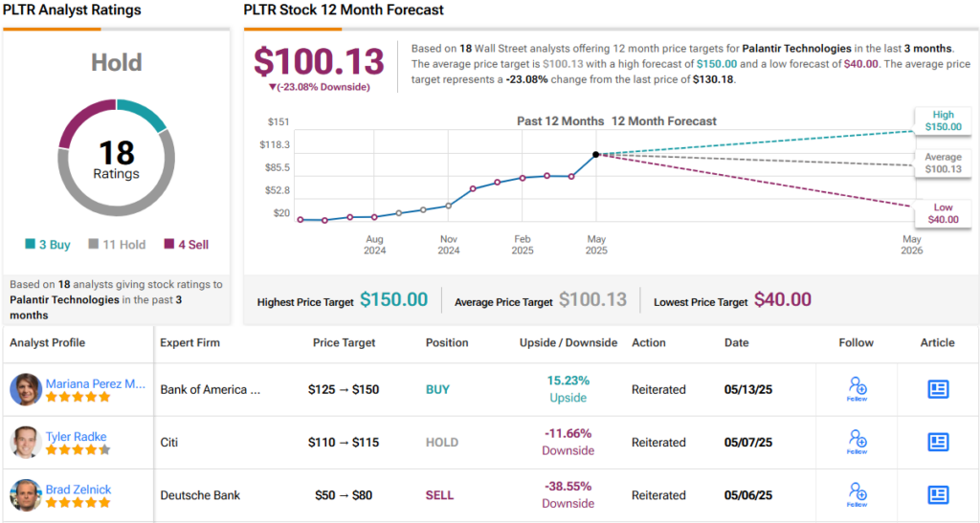Click the '-11.66% Downside' value
Image resolution: width=980 pixels, height=523 pixels.
click(568, 442)
